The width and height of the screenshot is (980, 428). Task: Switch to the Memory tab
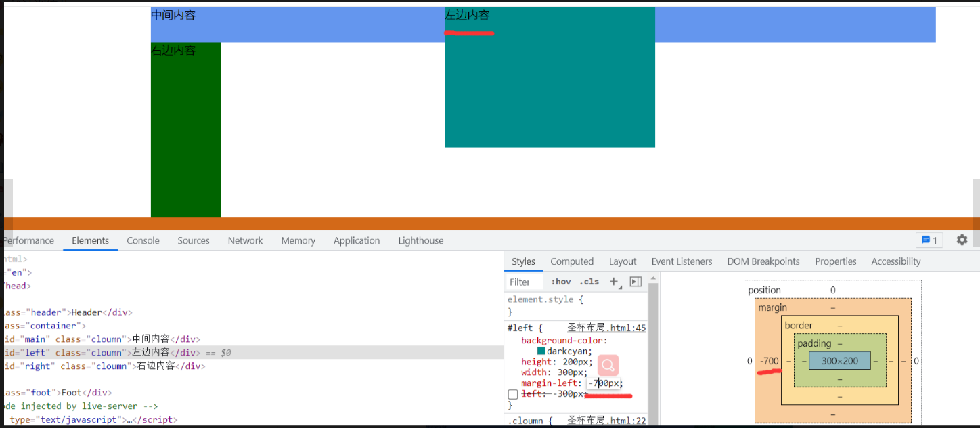pyautogui.click(x=298, y=240)
